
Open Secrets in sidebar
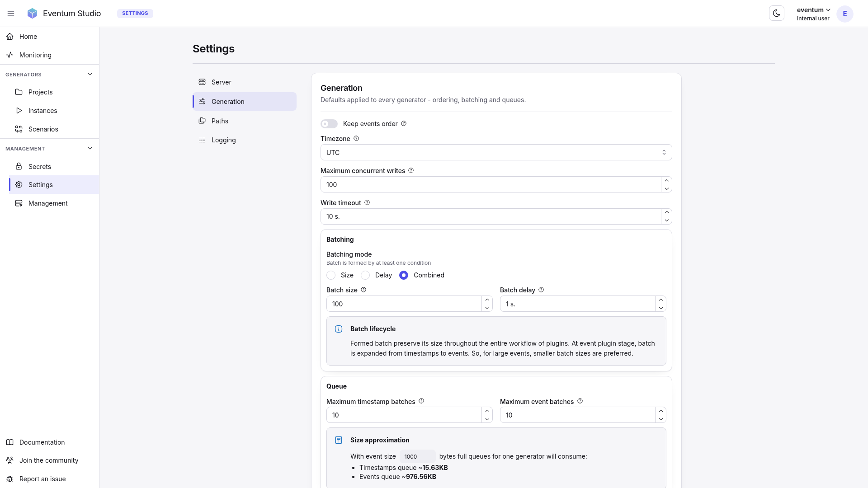[54, 167]
